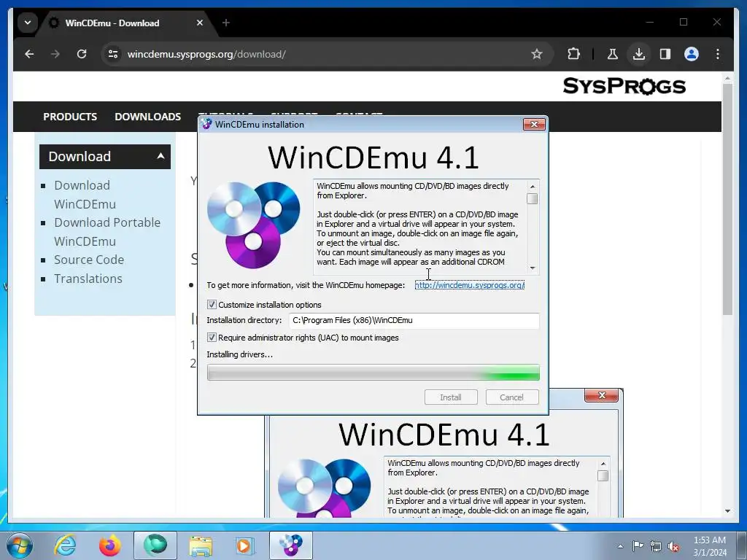The image size is (747, 560).
Task: Click the installation progress bar
Action: pyautogui.click(x=373, y=373)
